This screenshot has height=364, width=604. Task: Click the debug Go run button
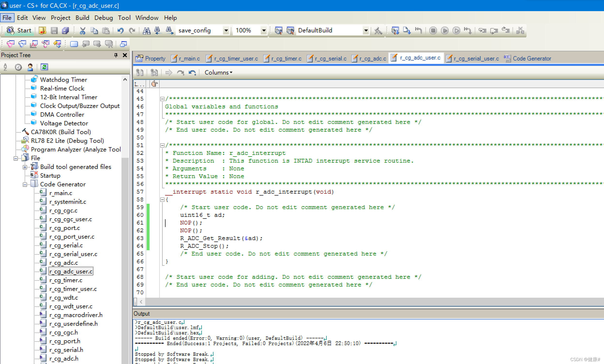[445, 30]
